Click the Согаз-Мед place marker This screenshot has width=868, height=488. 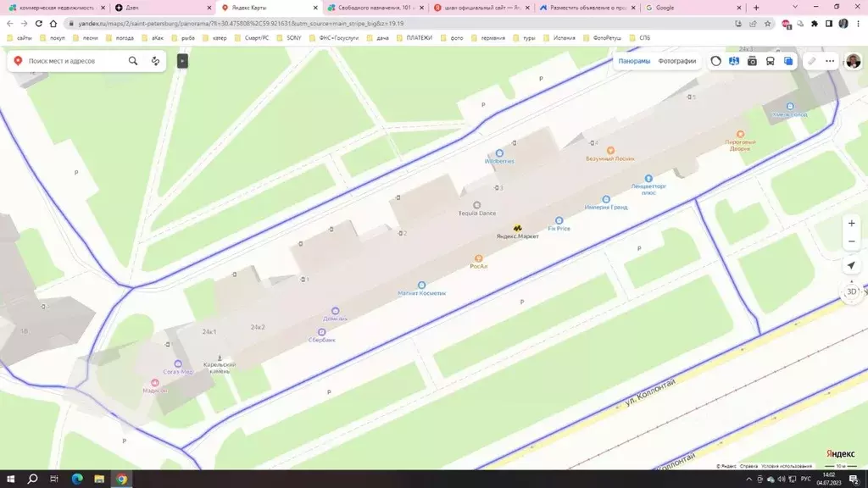point(178,364)
